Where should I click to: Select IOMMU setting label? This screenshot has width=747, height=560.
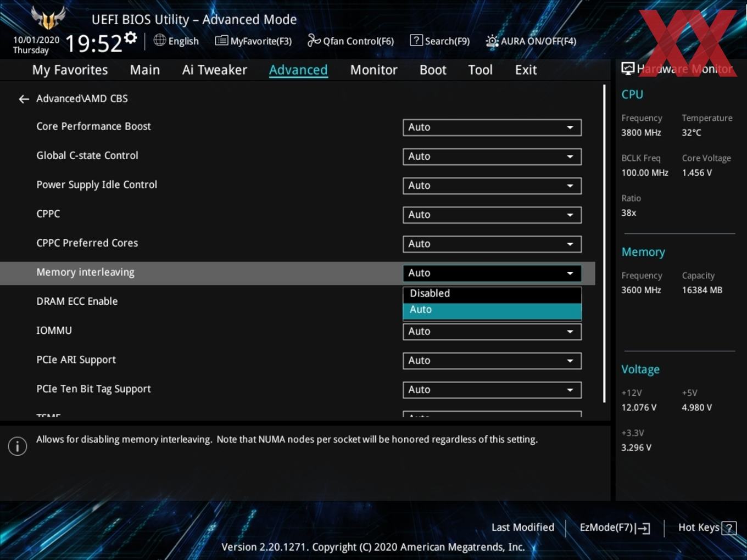(x=54, y=331)
